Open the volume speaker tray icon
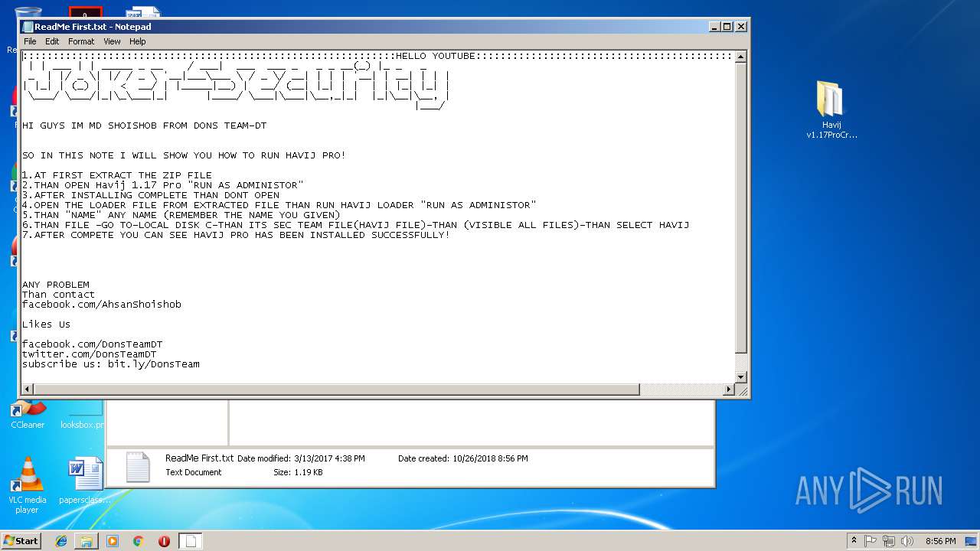This screenshot has width=980, height=551. tap(906, 541)
